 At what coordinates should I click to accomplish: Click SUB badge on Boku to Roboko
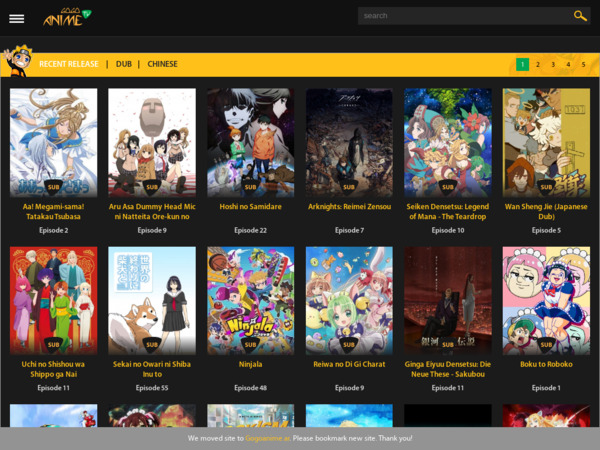coord(546,344)
